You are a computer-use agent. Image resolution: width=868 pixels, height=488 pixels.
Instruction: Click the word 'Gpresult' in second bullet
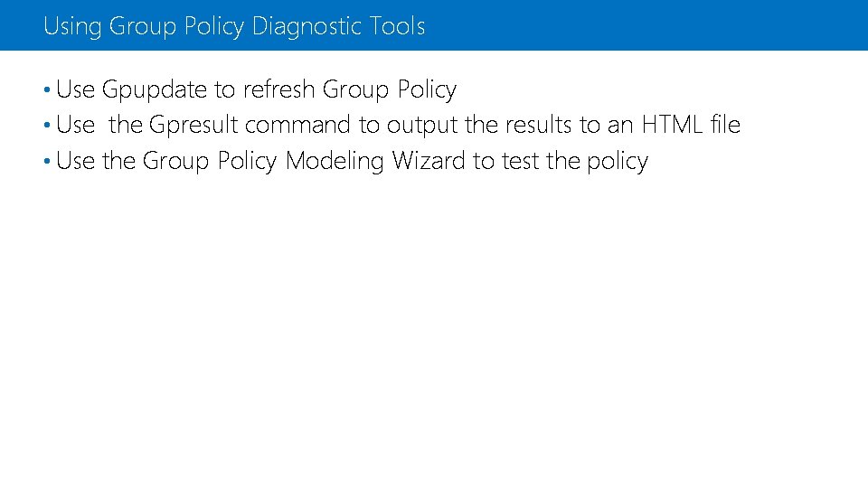tap(193, 126)
